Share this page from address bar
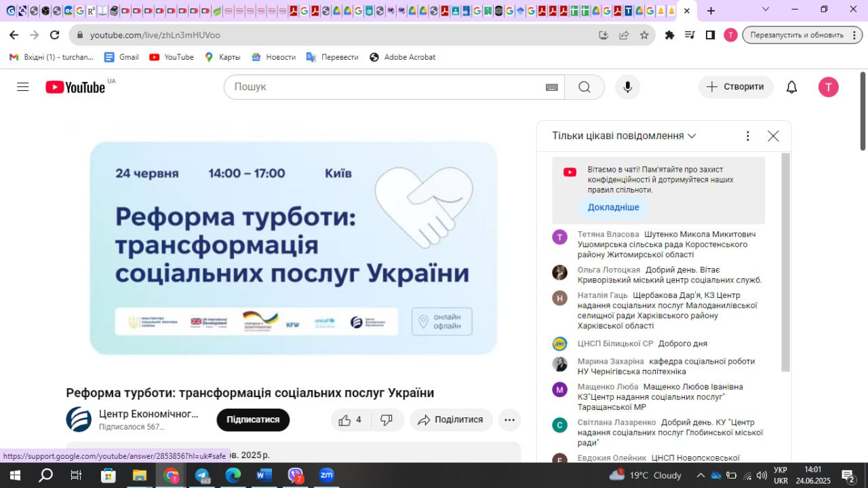The height and width of the screenshot is (488, 868). [624, 35]
